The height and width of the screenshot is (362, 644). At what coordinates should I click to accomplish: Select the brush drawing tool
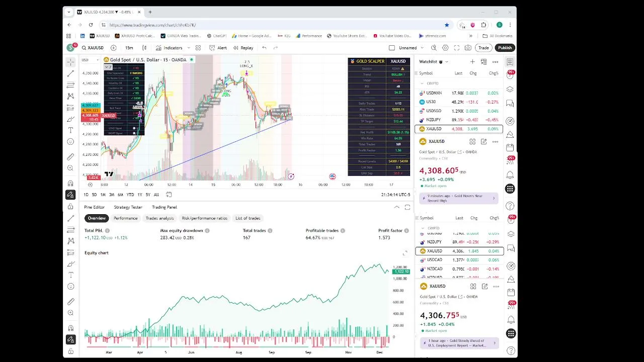[x=70, y=119]
